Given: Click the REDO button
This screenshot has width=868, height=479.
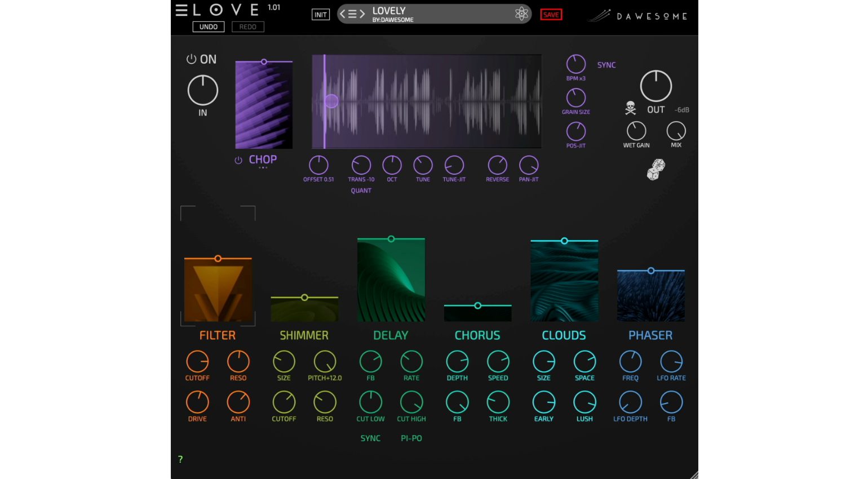Looking at the screenshot, I should (247, 26).
